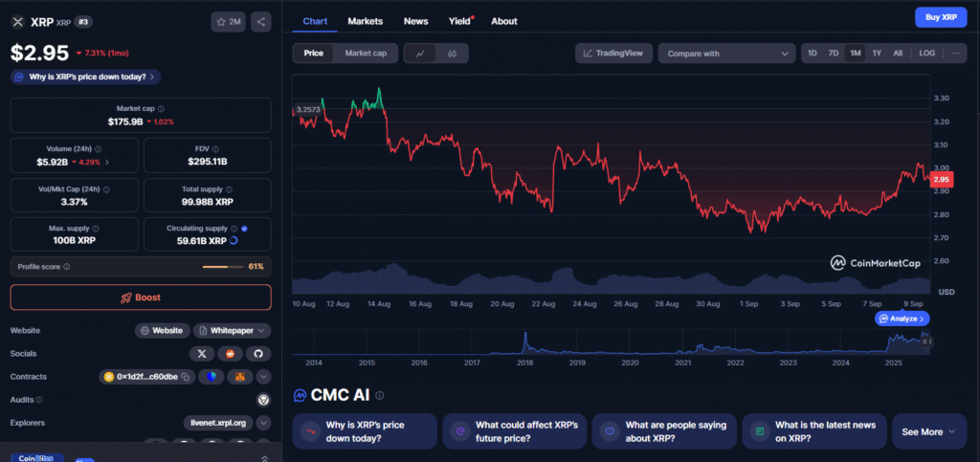Click the 3.2573 price label on chart
The width and height of the screenshot is (980, 462).
[307, 109]
